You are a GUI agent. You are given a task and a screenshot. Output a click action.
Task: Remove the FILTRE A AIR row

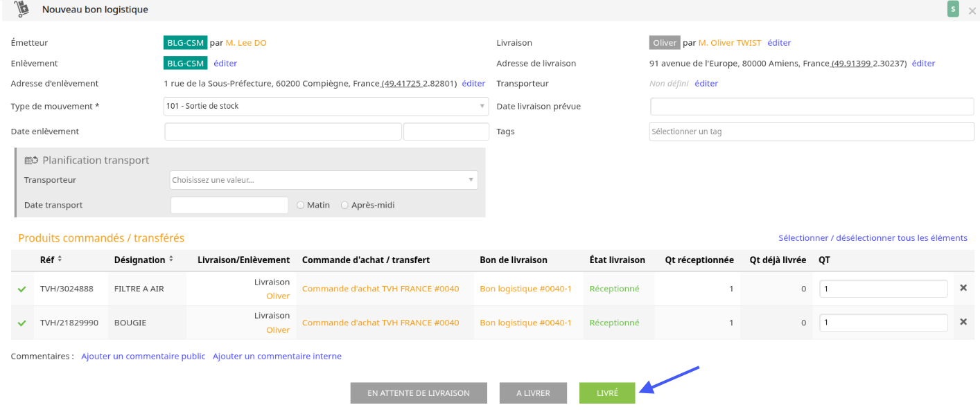[963, 288]
